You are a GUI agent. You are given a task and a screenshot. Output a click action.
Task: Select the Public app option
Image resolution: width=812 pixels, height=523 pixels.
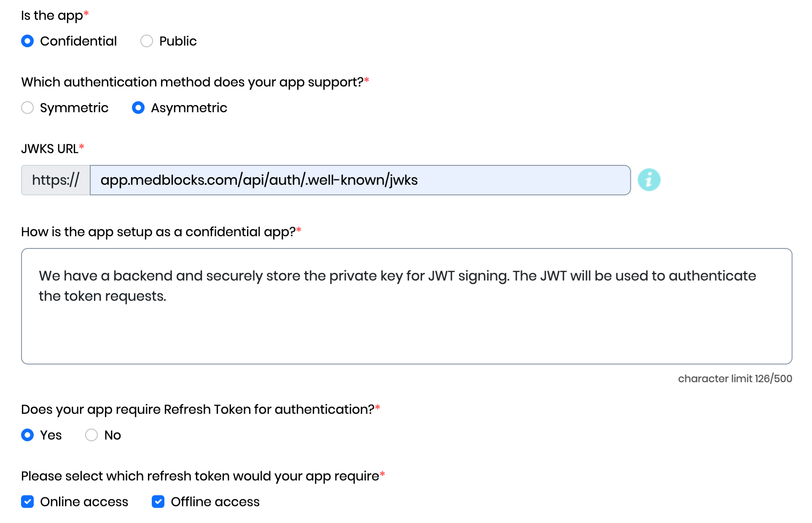pos(147,41)
